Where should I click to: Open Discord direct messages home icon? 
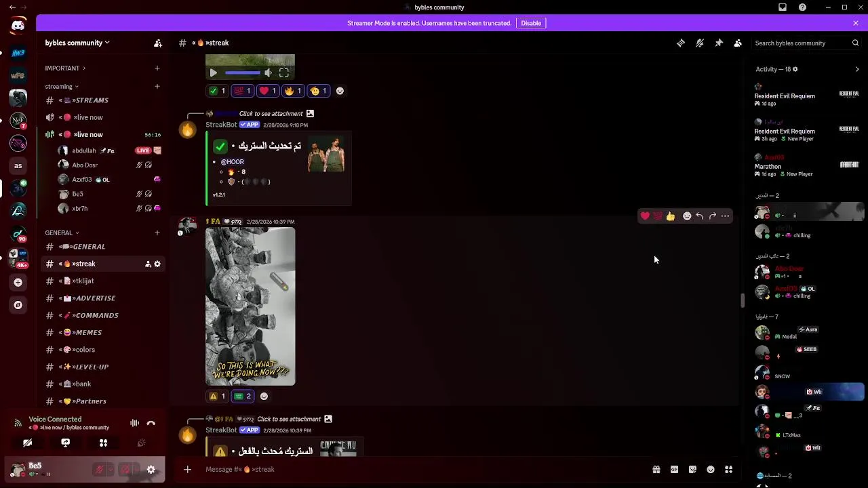click(x=18, y=26)
